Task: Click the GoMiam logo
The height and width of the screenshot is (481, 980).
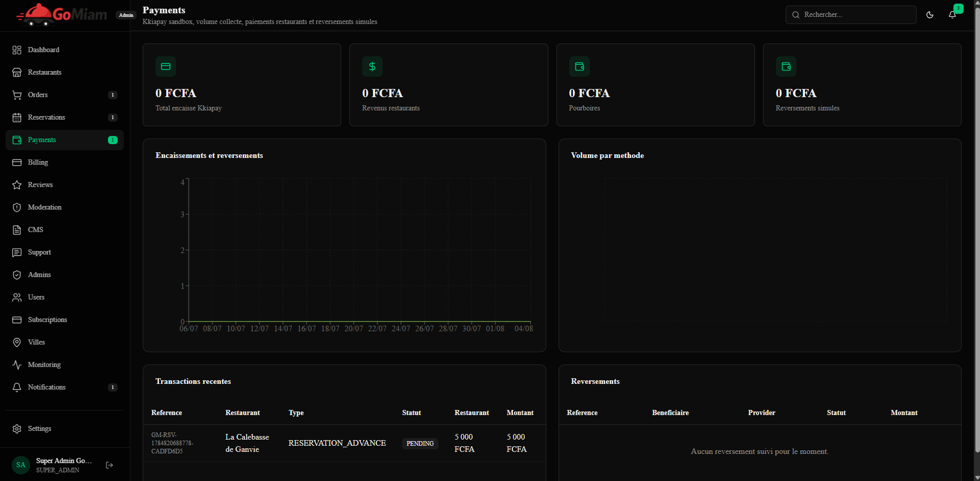Action: click(62, 15)
